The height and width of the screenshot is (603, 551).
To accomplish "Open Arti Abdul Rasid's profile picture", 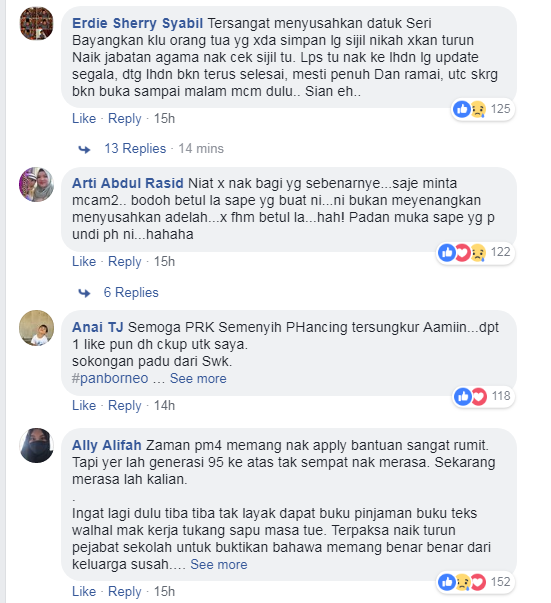I will [x=37, y=185].
